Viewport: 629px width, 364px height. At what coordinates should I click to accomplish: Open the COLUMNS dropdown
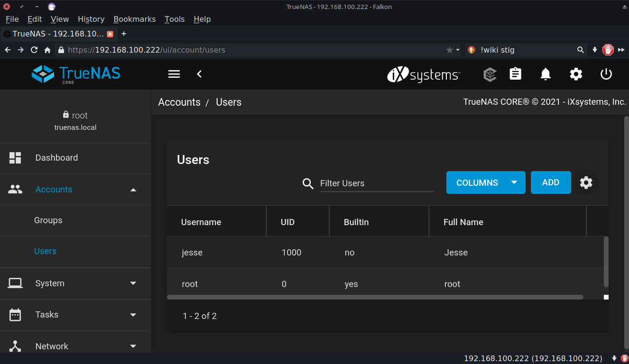tap(486, 182)
